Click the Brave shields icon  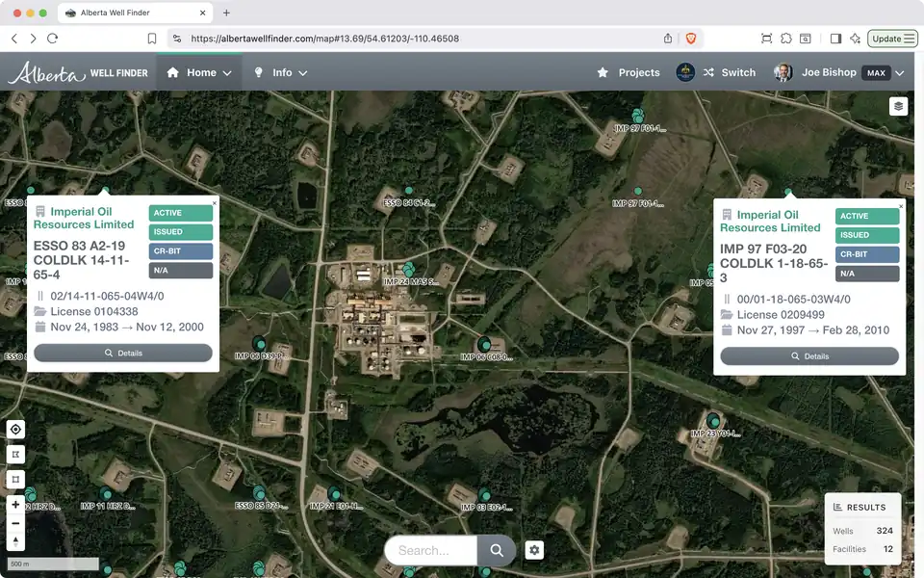point(691,39)
